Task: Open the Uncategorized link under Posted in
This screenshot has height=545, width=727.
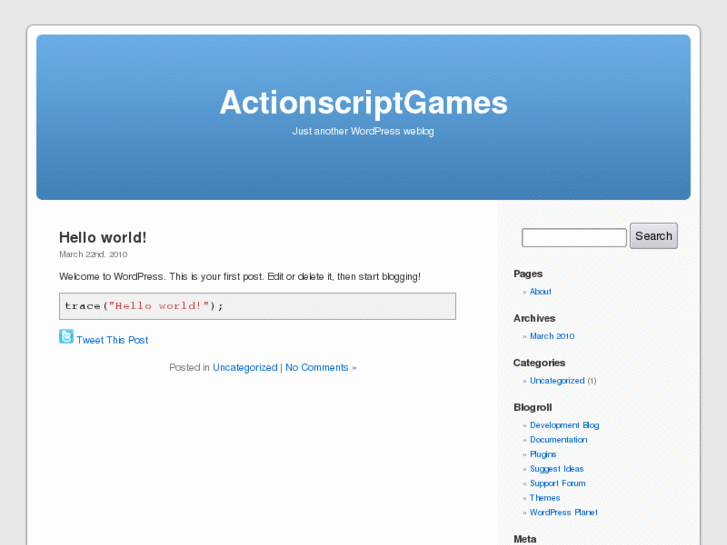Action: (x=245, y=367)
